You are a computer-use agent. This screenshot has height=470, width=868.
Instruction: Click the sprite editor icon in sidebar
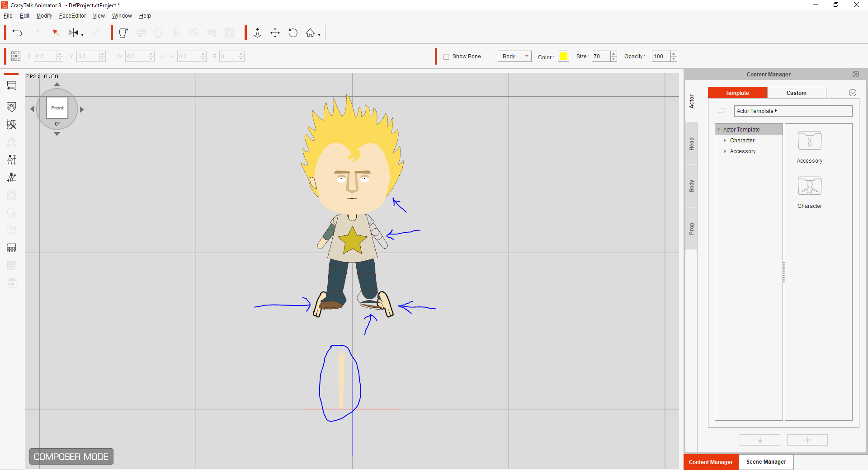coord(12,124)
